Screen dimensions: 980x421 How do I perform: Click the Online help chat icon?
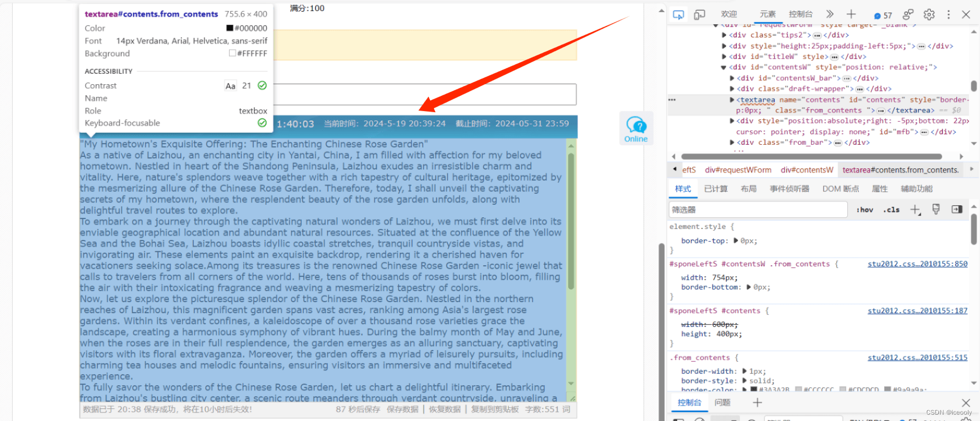coord(636,128)
